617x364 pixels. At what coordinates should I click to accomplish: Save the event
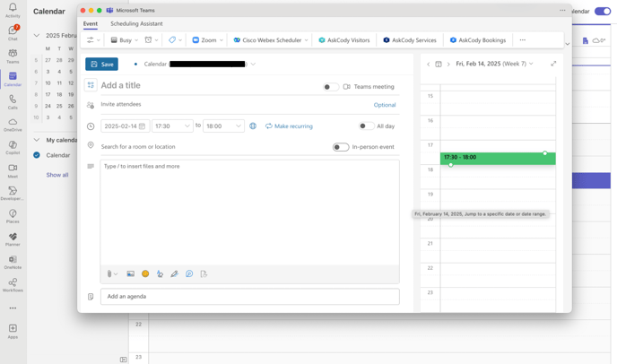tap(101, 65)
